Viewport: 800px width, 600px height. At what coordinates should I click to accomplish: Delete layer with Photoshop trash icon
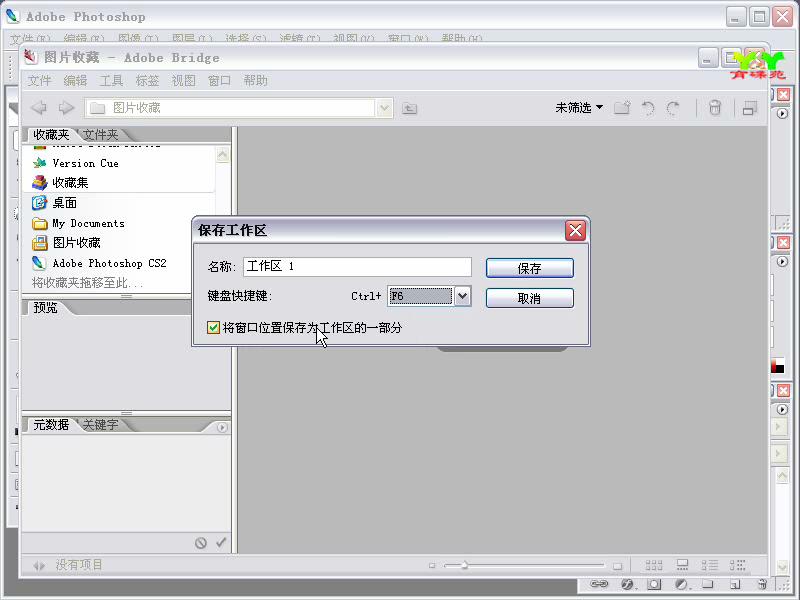762,584
